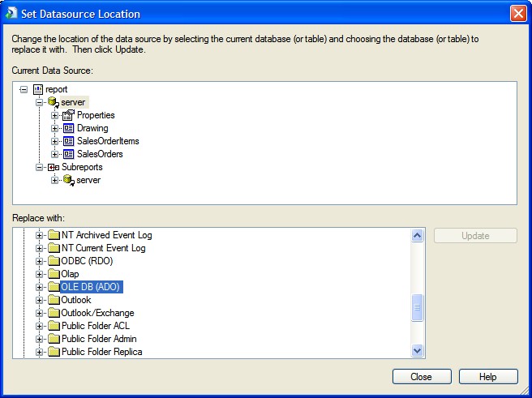Click the server database icon under report
The height and width of the screenshot is (398, 532).
(x=53, y=102)
